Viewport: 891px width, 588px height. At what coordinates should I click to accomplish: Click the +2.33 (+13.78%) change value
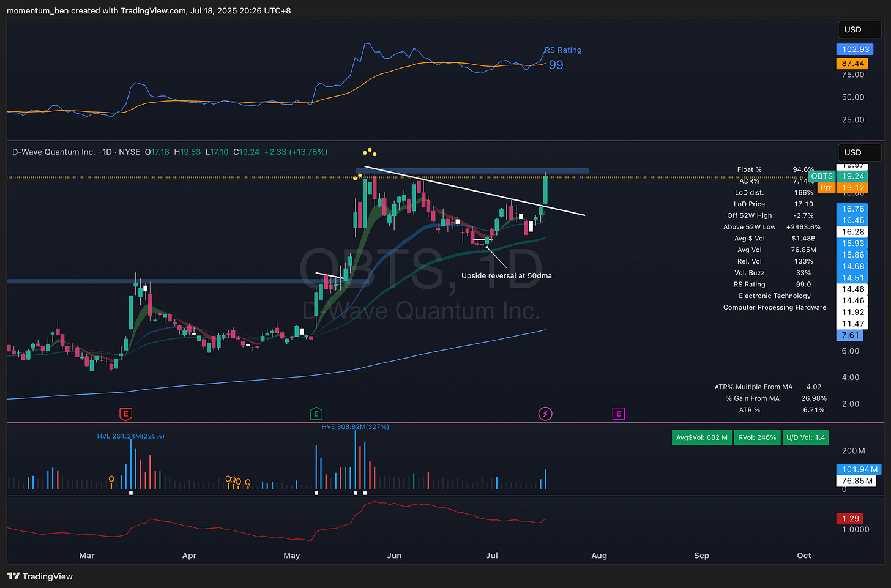296,152
